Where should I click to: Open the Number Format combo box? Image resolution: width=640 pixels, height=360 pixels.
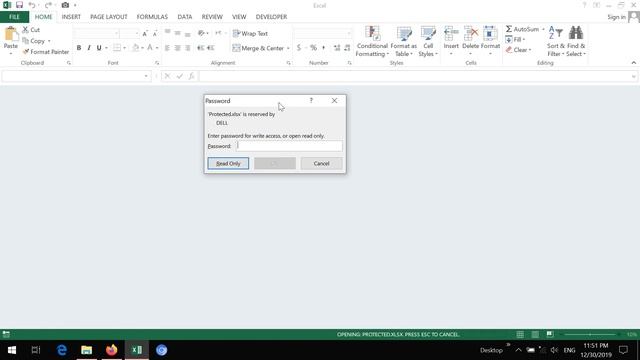(x=323, y=33)
